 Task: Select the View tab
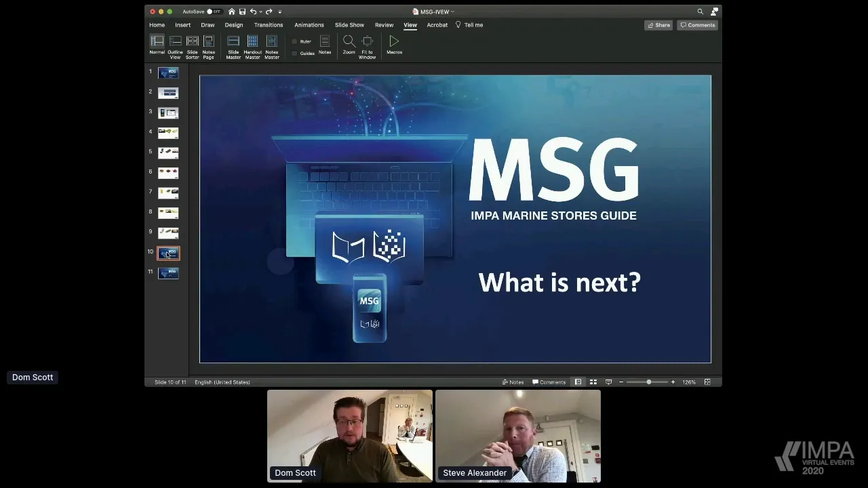click(x=410, y=25)
